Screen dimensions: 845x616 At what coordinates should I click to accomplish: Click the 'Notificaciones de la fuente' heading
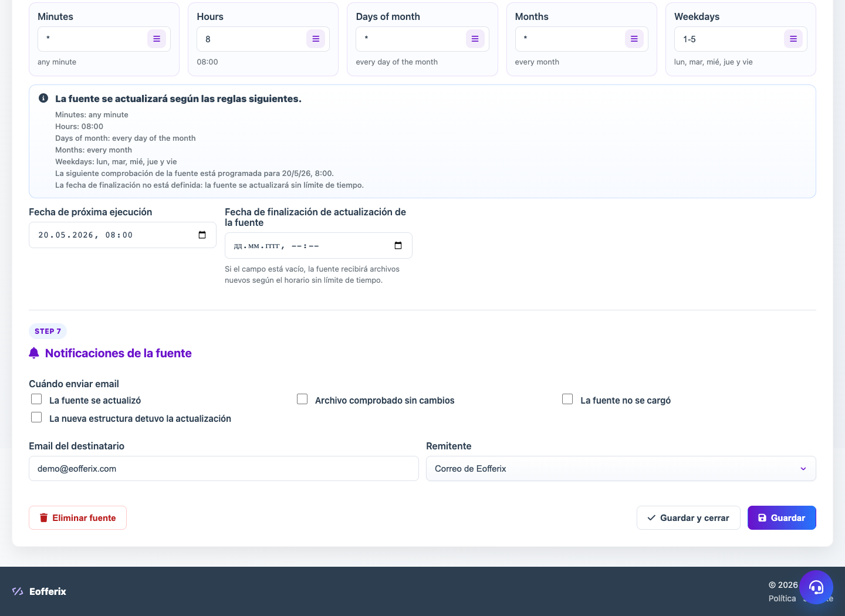point(119,353)
